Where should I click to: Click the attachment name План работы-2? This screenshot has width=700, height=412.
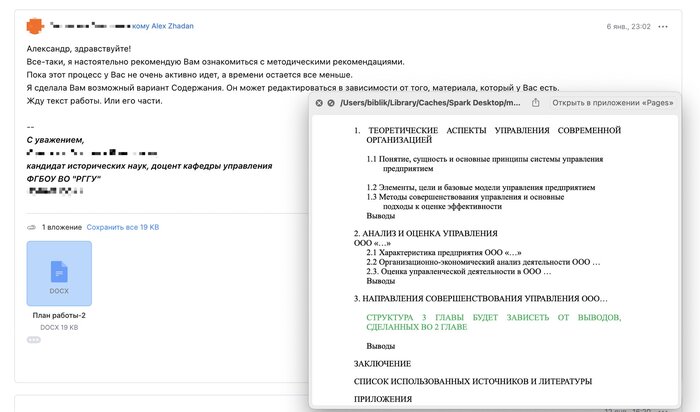[x=59, y=315]
